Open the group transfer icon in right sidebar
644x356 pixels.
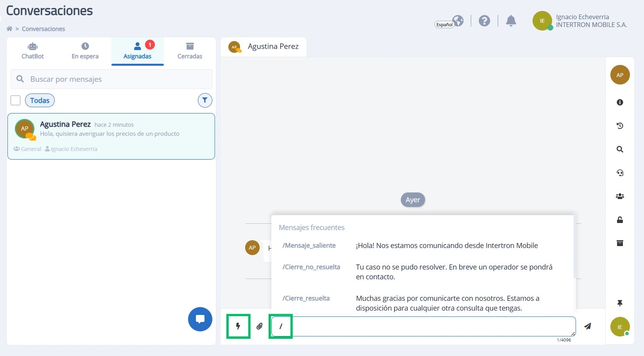click(x=620, y=196)
